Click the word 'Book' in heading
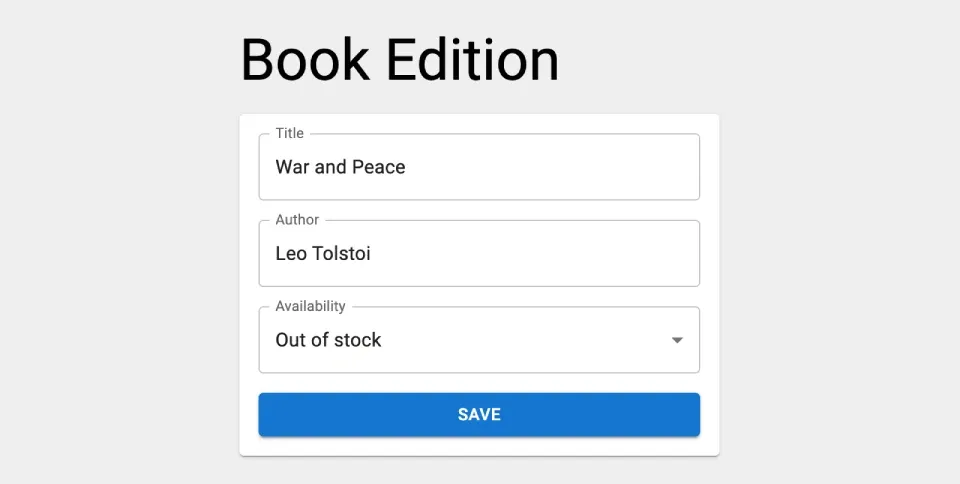The width and height of the screenshot is (960, 484). (x=305, y=60)
